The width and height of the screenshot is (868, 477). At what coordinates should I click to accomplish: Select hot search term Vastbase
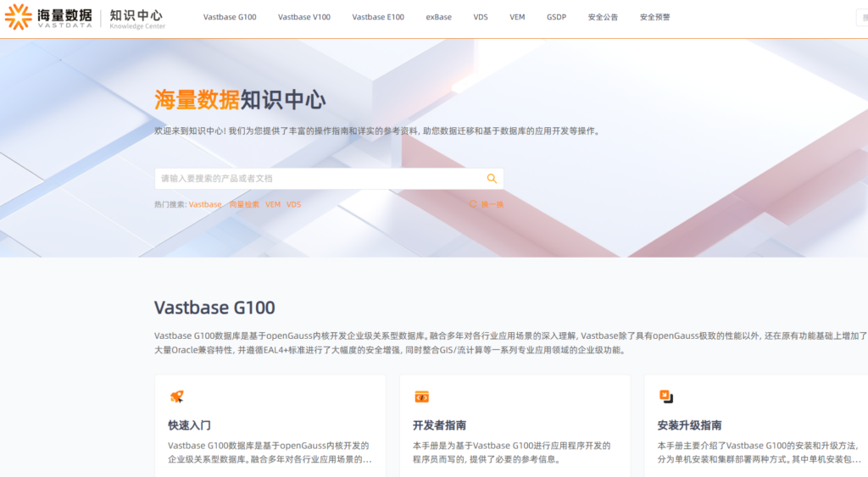205,204
